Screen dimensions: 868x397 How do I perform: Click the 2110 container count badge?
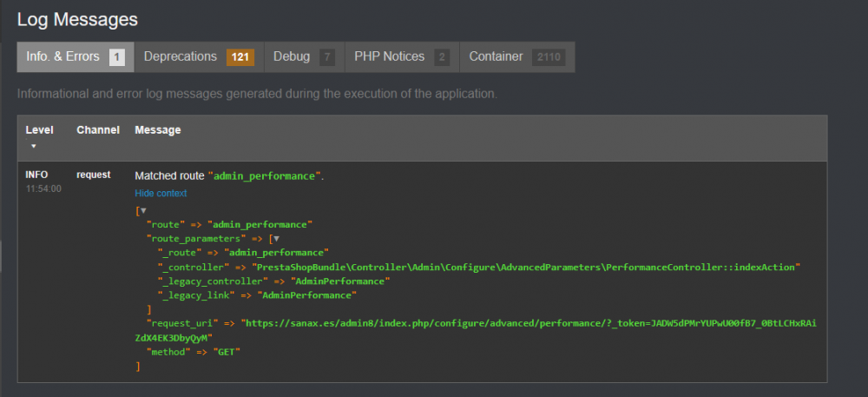[x=549, y=57]
